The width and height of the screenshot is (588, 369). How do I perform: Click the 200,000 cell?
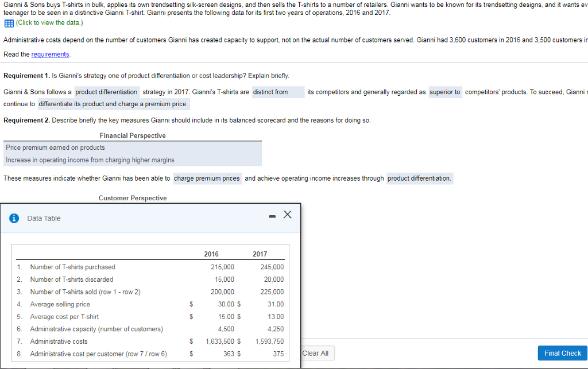[x=222, y=292]
